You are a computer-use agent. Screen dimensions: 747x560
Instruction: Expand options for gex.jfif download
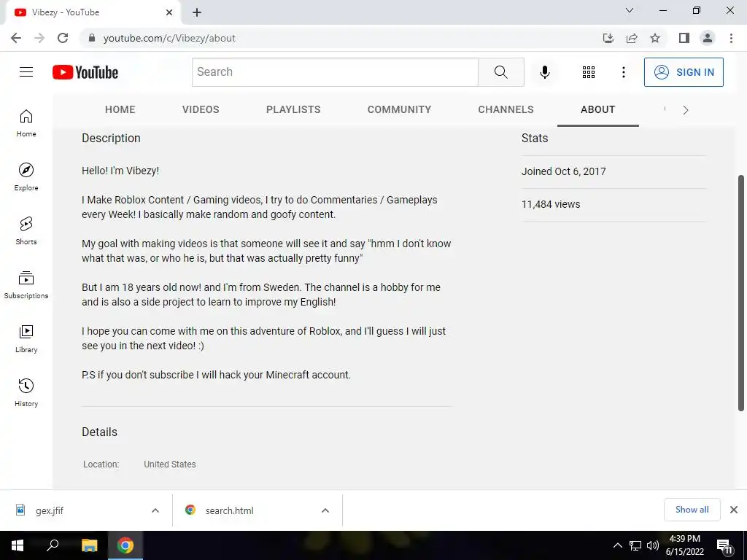(x=155, y=510)
